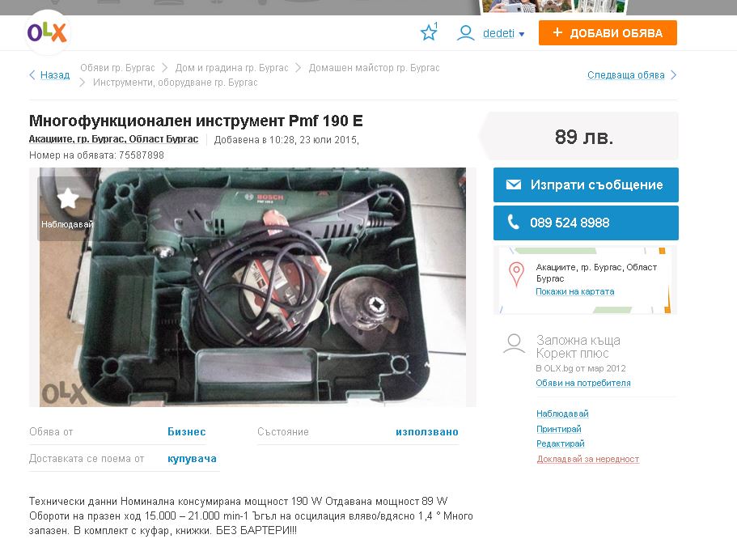
Task: Open Обяви гр. Бургас breadcrumb
Action: [x=117, y=68]
